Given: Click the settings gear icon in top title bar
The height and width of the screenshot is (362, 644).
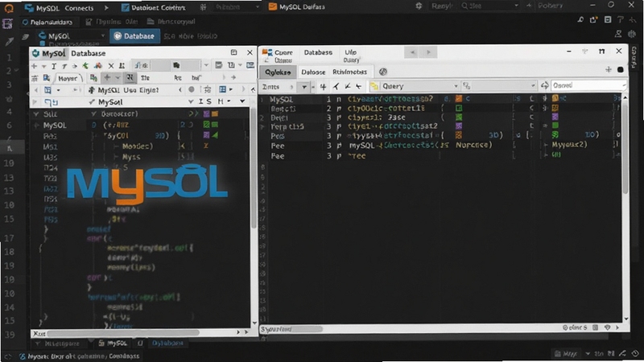Looking at the screenshot, I should pyautogui.click(x=419, y=6).
